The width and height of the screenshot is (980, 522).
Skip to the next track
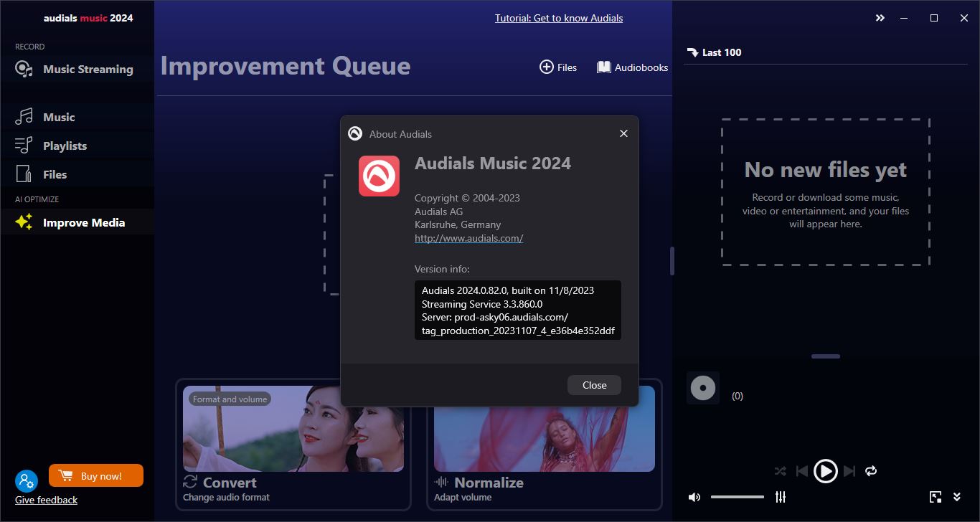849,471
